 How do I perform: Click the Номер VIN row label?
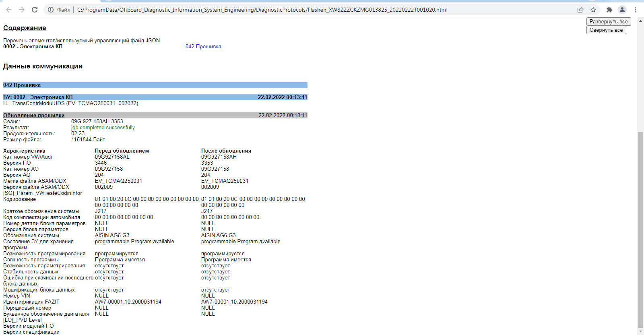coord(17,296)
